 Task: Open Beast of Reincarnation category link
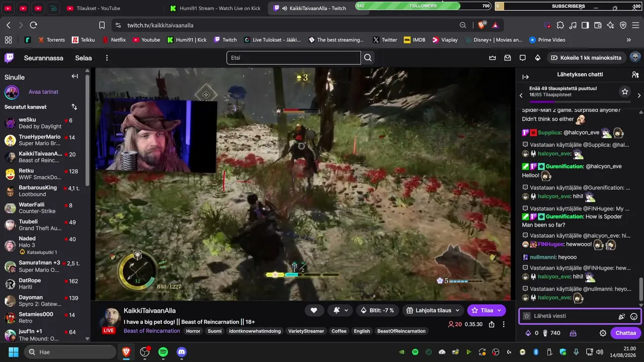click(x=151, y=331)
